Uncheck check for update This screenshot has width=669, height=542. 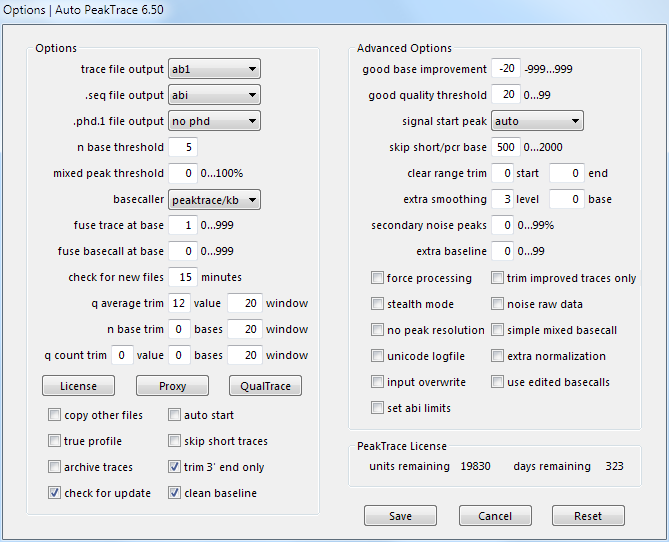(54, 493)
